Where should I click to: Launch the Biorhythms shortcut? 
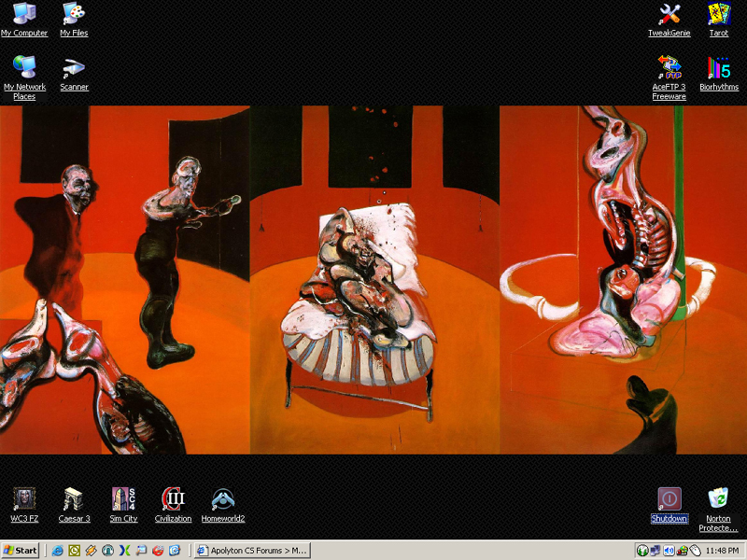pos(718,68)
